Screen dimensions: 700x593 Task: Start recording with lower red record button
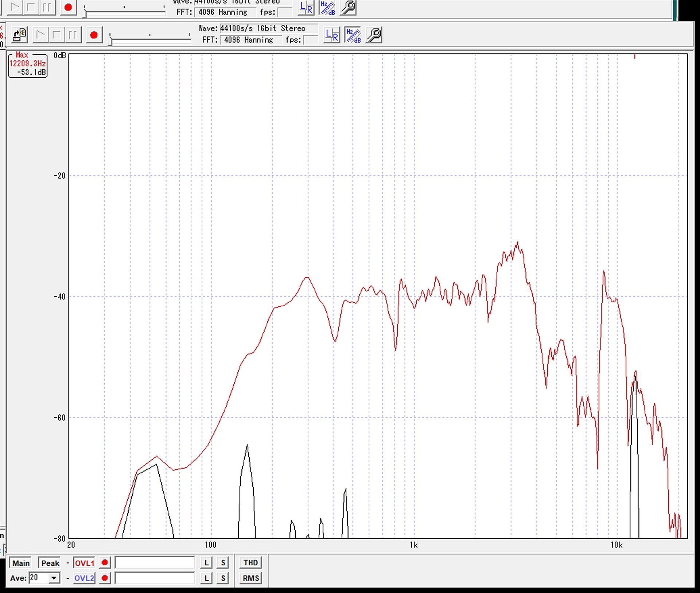click(94, 35)
